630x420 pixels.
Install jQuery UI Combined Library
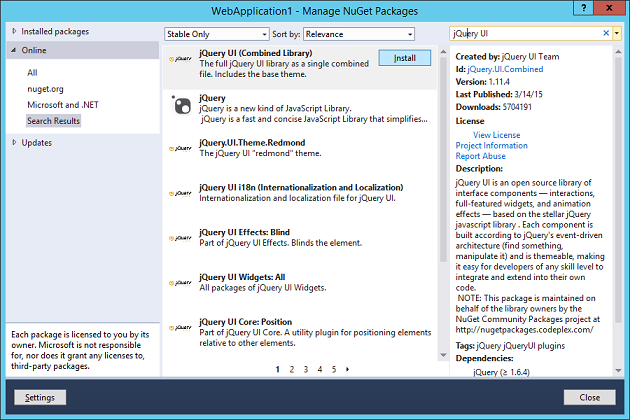[x=405, y=58]
